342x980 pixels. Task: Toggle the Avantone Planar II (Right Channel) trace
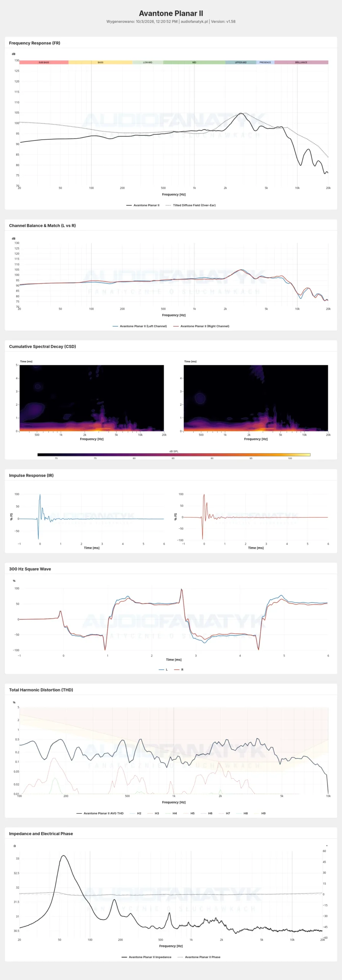click(x=201, y=326)
